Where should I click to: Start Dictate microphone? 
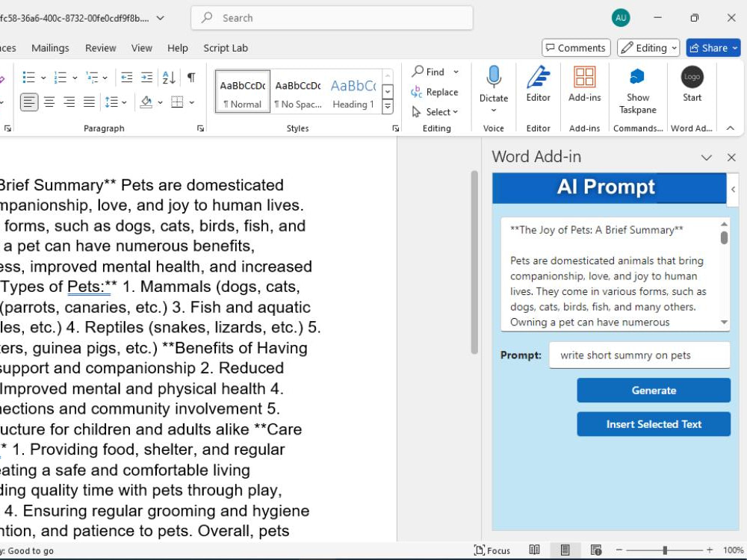coord(494,78)
